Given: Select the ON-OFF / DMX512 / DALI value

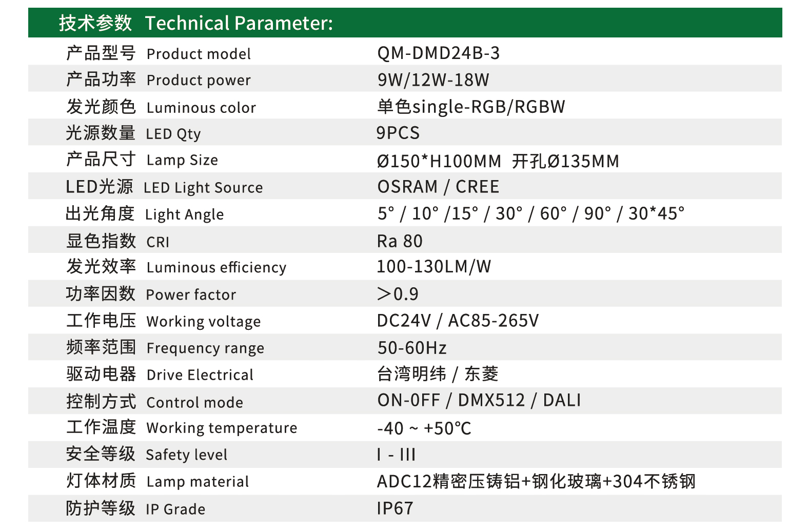Looking at the screenshot, I should [479, 401].
